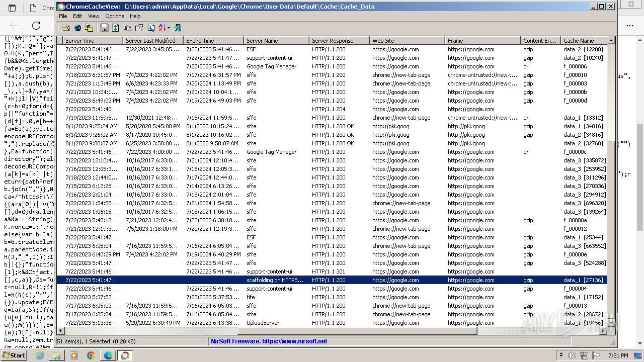Click the 7/18/2023 6:31:57 PM server time cell
This screenshot has width=644, height=362.
pos(93,75)
